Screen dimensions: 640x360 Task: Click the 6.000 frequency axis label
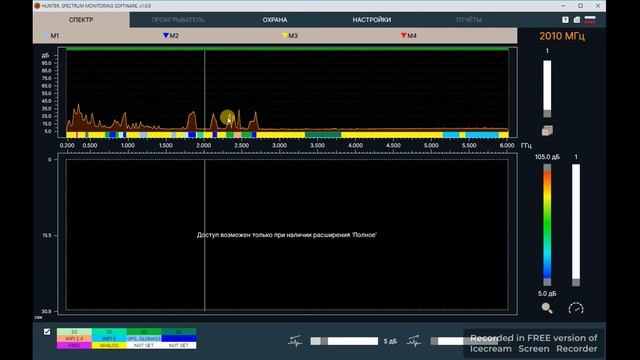[x=507, y=145]
